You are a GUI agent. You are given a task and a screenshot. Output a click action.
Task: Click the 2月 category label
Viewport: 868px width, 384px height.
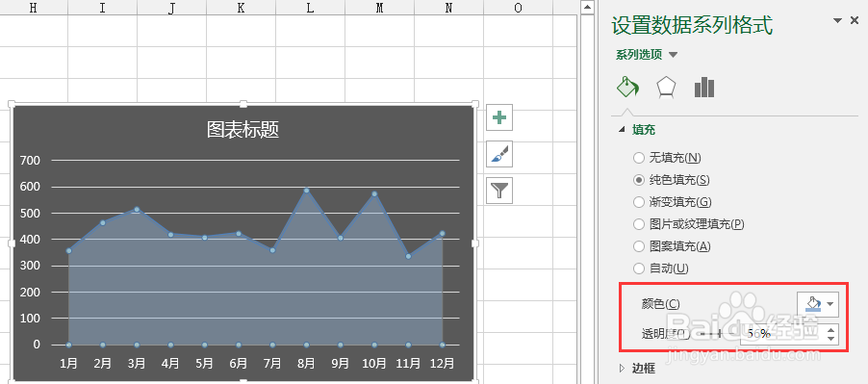(102, 363)
